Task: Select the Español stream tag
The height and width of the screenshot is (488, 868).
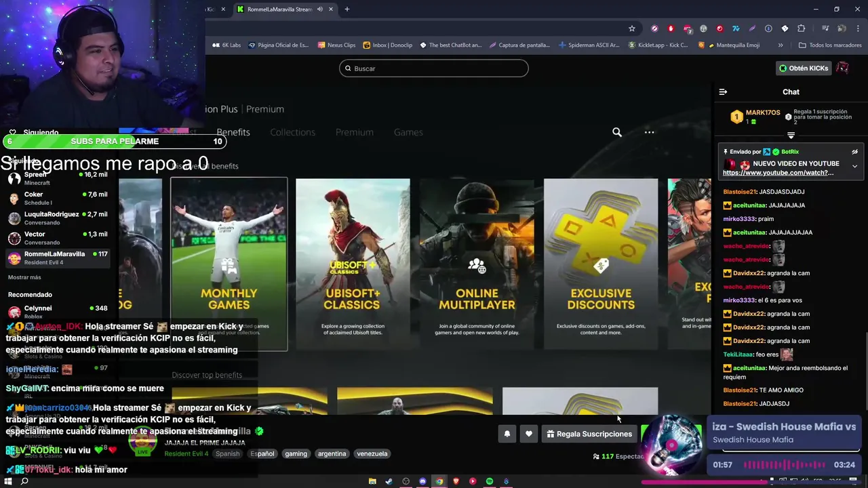Action: (262, 454)
